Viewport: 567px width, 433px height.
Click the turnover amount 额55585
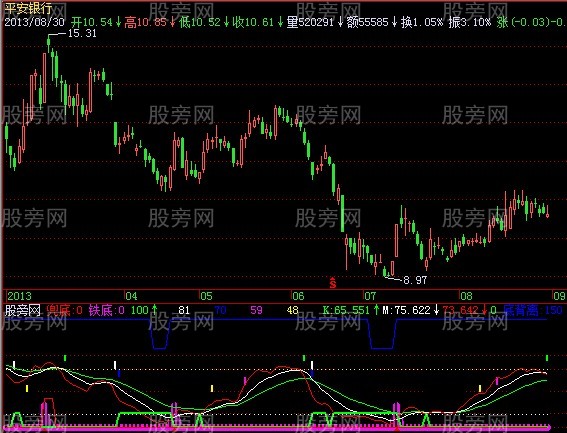coord(367,22)
